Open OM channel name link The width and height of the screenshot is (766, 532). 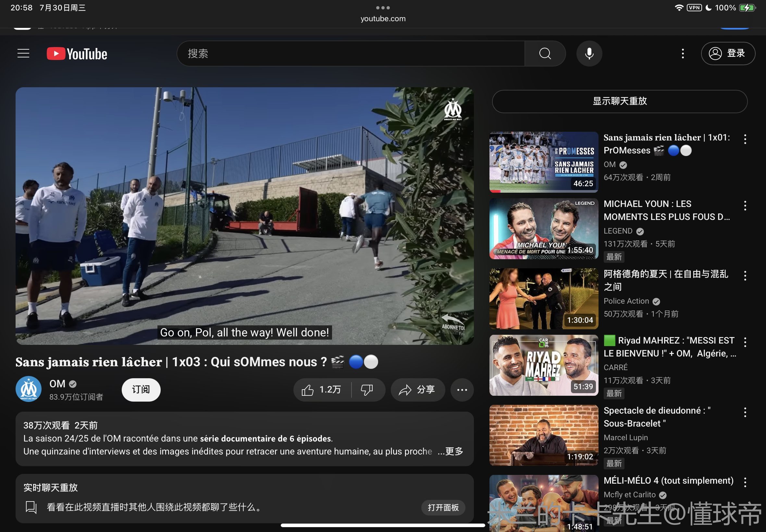coord(57,384)
